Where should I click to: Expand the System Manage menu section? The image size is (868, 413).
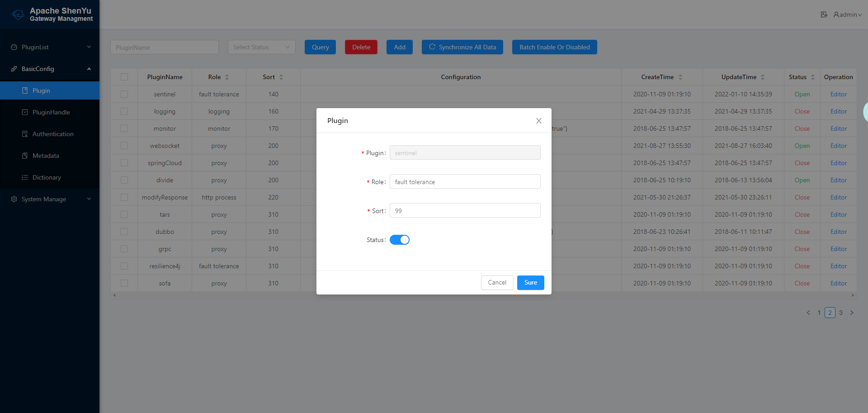pyautogui.click(x=43, y=199)
